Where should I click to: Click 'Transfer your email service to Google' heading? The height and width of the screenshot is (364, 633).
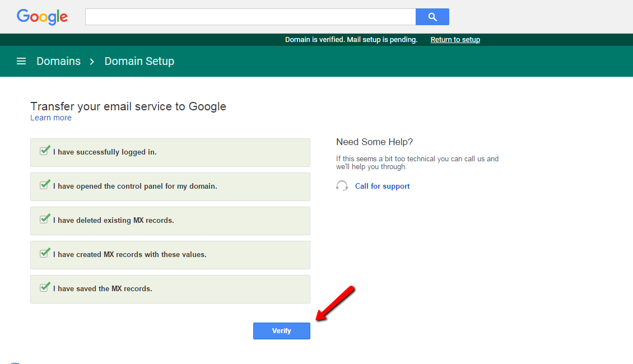[x=128, y=106]
